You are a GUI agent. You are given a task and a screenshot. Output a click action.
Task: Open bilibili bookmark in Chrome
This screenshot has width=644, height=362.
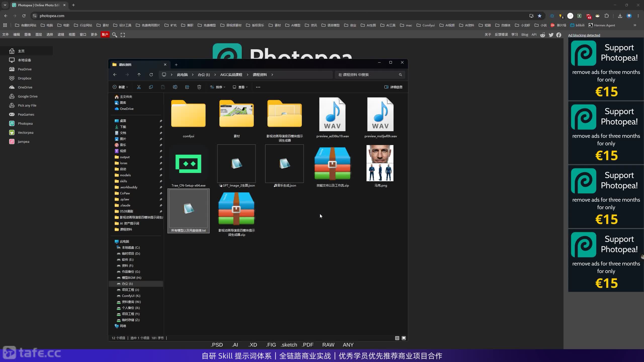tap(577, 25)
